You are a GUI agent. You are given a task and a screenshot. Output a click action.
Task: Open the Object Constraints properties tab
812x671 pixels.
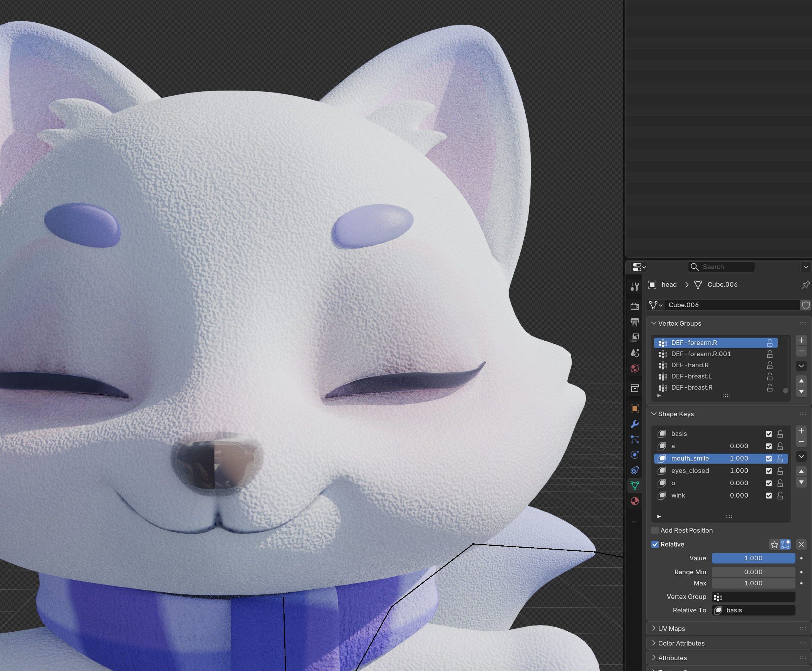pyautogui.click(x=634, y=471)
